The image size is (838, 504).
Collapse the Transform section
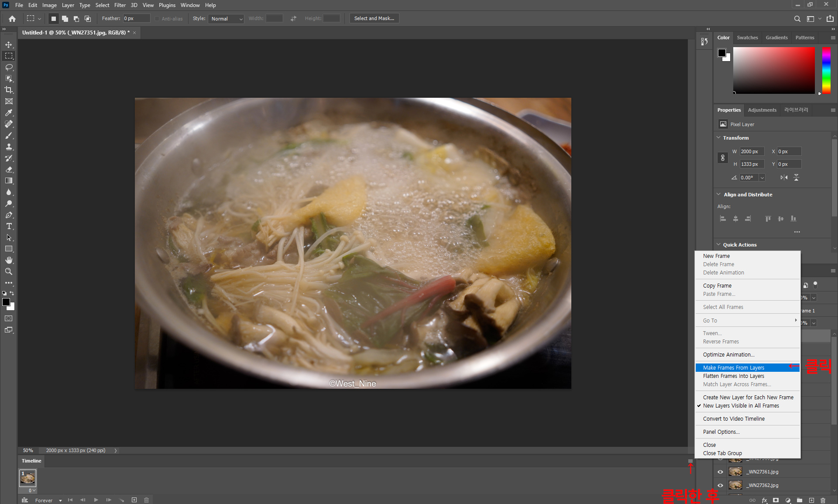[x=719, y=137]
